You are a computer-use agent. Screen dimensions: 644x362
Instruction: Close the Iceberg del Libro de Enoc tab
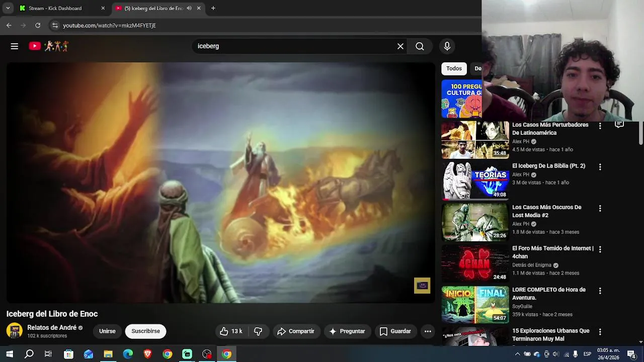(x=199, y=8)
